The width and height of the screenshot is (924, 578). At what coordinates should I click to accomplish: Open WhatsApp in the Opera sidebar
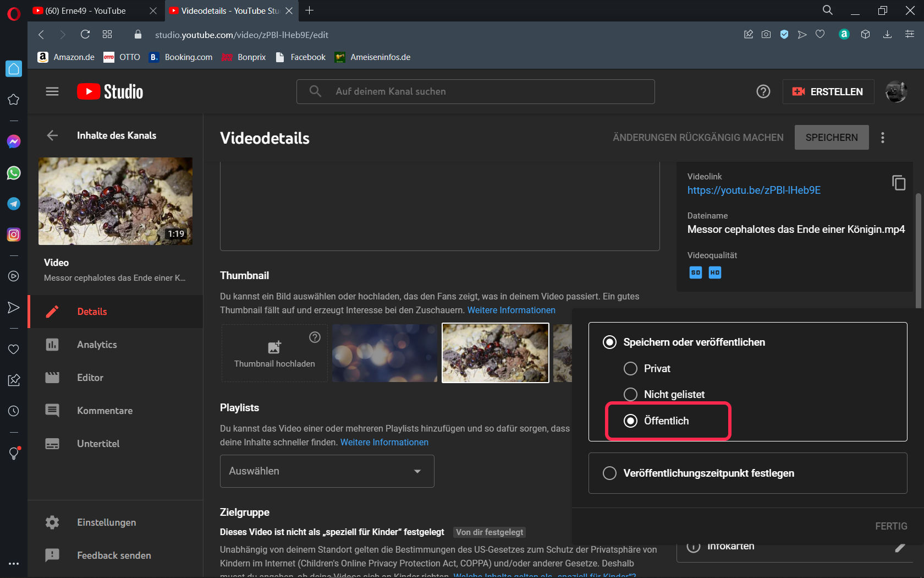click(x=14, y=173)
